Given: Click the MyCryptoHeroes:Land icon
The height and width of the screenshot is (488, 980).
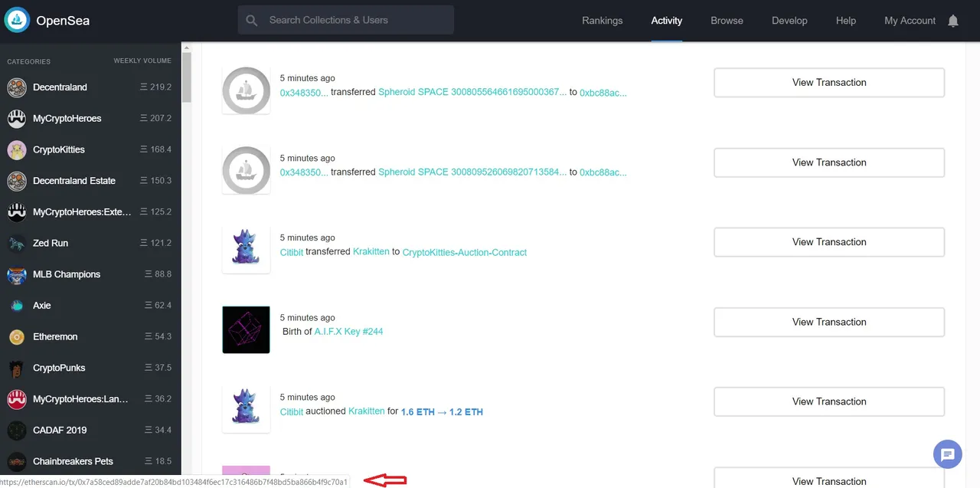Looking at the screenshot, I should (17, 399).
